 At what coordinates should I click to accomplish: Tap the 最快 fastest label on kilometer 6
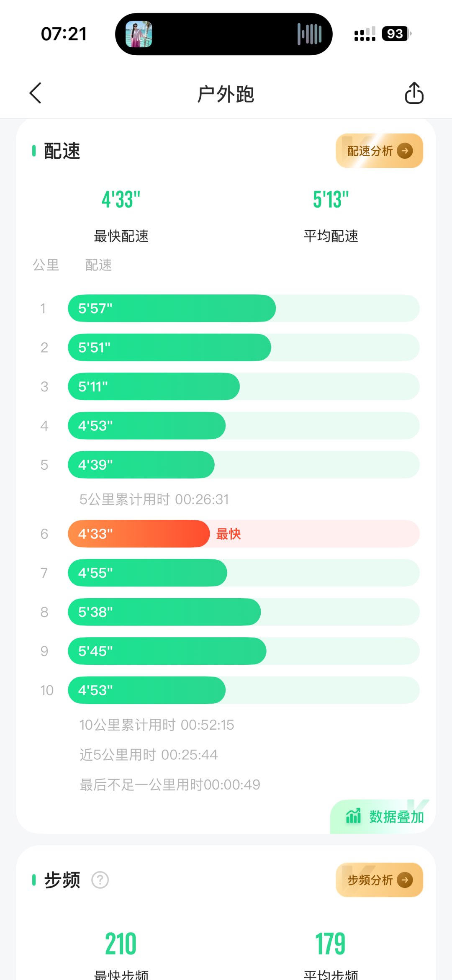[229, 534]
